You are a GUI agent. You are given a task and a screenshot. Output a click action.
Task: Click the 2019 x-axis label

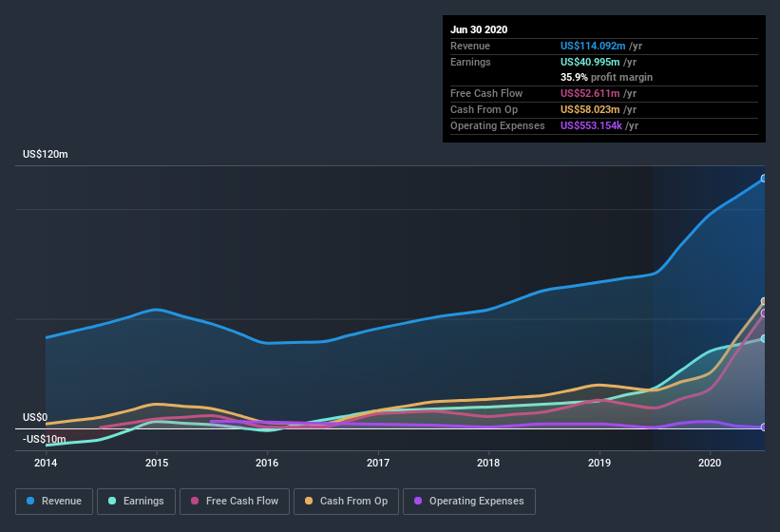(x=599, y=463)
